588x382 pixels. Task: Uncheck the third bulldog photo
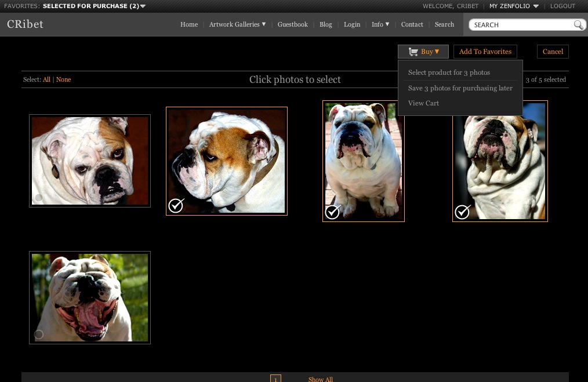332,212
